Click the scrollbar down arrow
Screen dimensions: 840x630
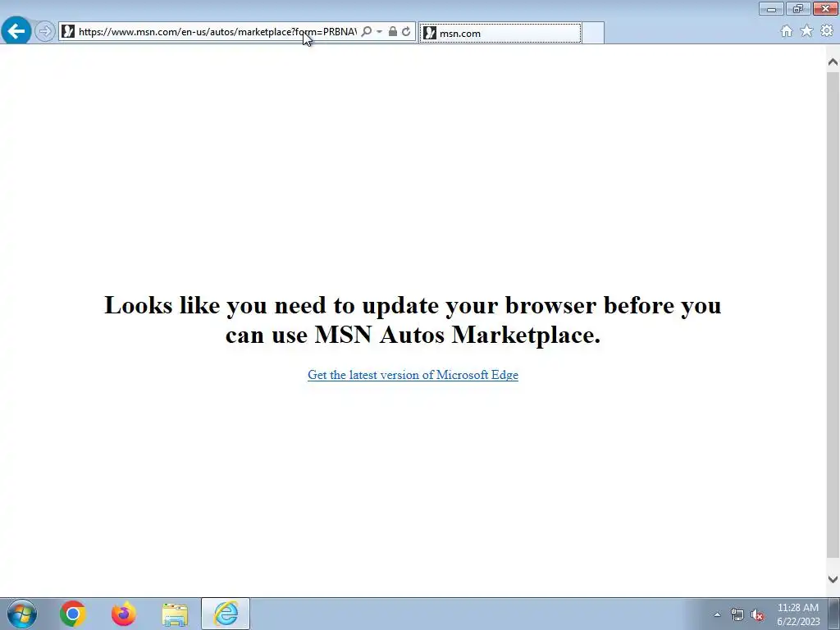pos(833,579)
